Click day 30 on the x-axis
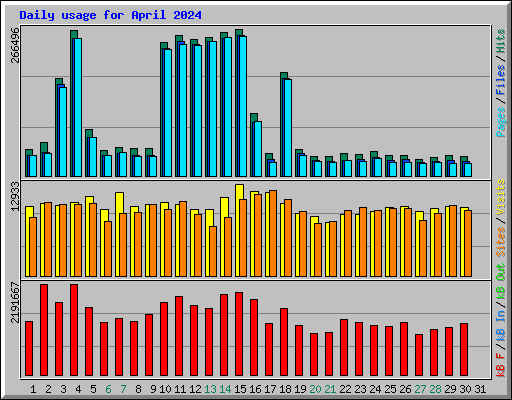This screenshot has width=512, height=400. tap(465, 389)
